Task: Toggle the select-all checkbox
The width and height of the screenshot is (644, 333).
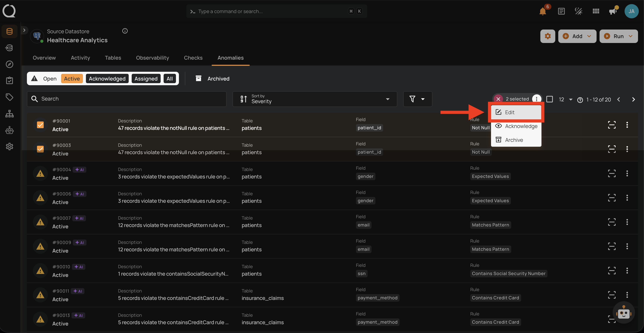Action: pos(549,99)
